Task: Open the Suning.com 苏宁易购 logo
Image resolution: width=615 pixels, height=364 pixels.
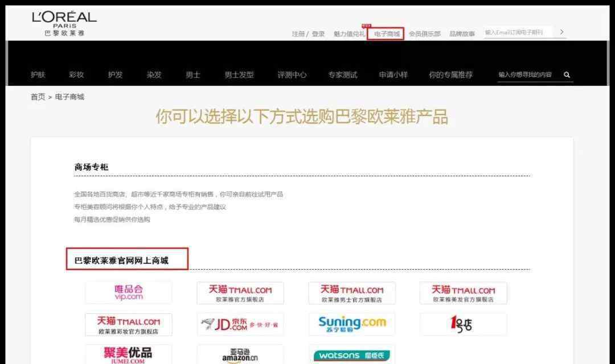Action: coord(352,324)
